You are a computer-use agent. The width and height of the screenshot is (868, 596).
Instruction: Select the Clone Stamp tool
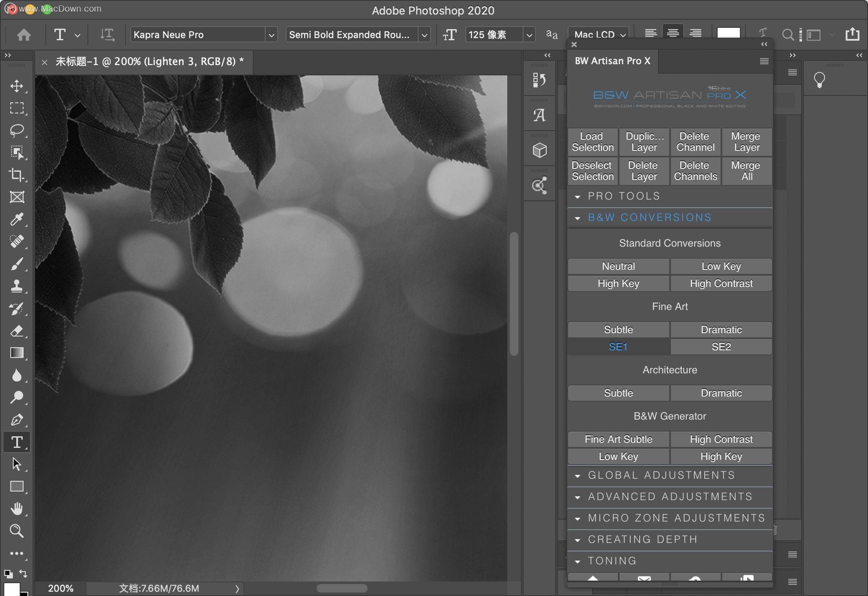[x=17, y=286]
